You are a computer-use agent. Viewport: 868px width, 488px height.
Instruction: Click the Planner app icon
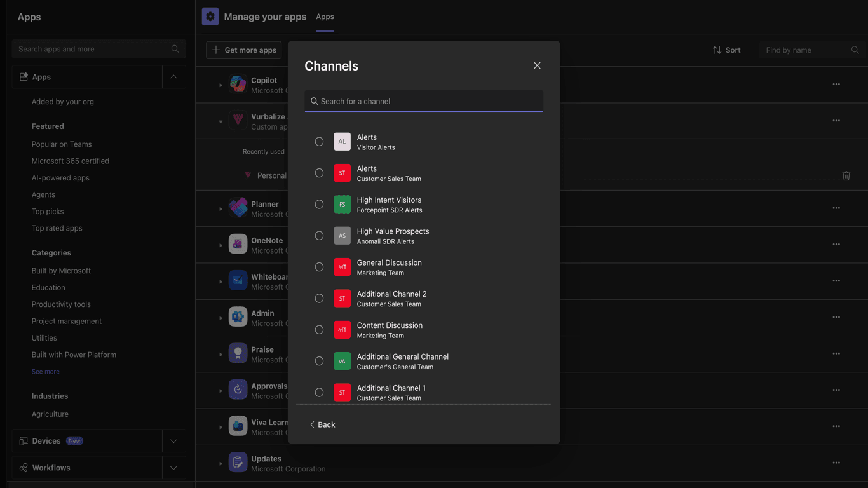tap(238, 207)
